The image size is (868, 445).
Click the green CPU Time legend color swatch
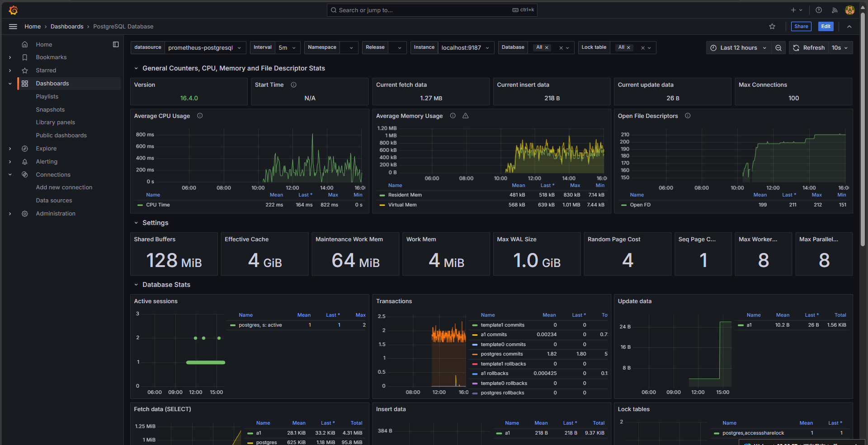(x=140, y=205)
